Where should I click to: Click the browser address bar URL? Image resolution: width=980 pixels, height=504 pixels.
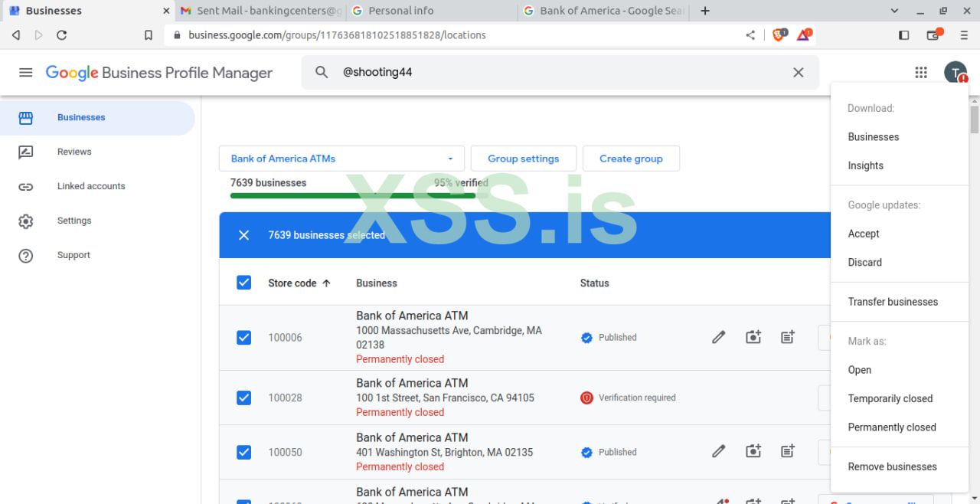(x=337, y=34)
